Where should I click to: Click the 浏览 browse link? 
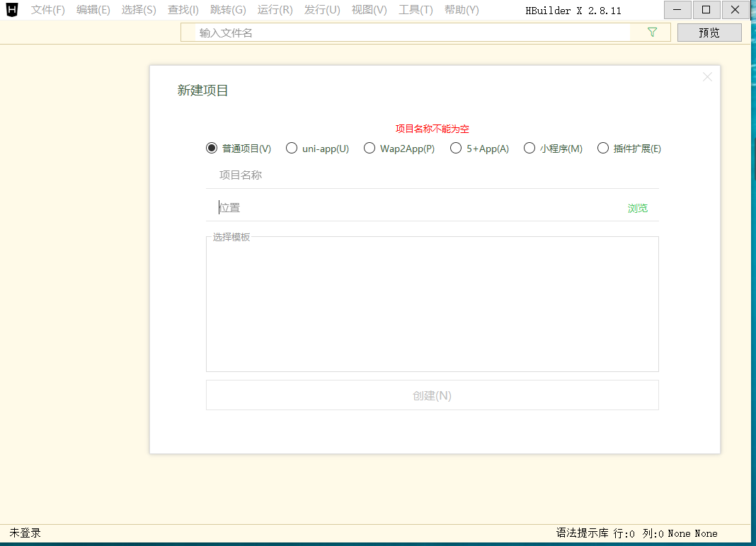point(637,208)
